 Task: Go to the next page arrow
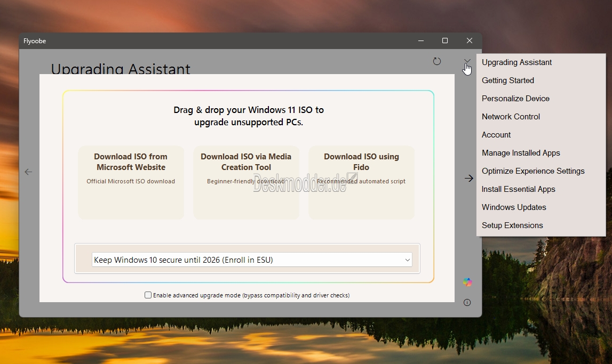click(469, 178)
